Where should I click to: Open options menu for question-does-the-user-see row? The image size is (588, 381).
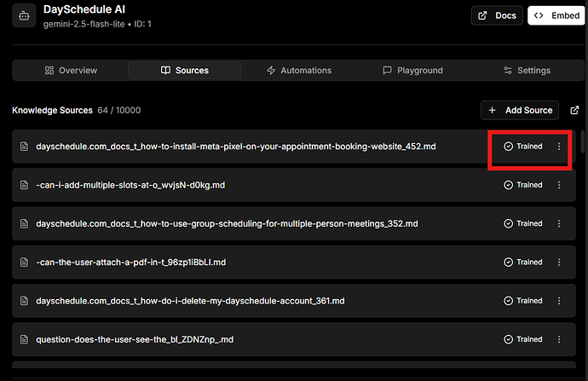coord(559,339)
